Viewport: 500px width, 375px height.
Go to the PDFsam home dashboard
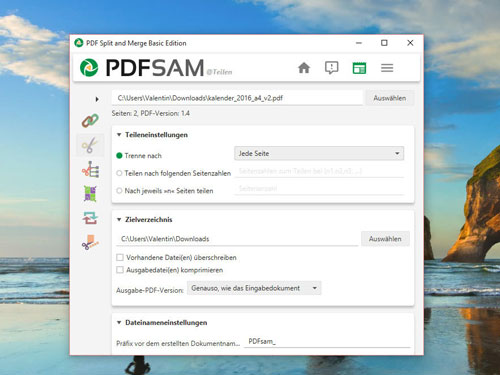pyautogui.click(x=304, y=68)
